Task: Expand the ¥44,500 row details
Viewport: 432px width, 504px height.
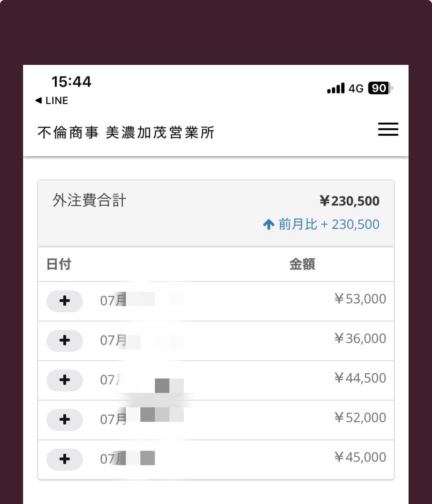Action: [64, 380]
